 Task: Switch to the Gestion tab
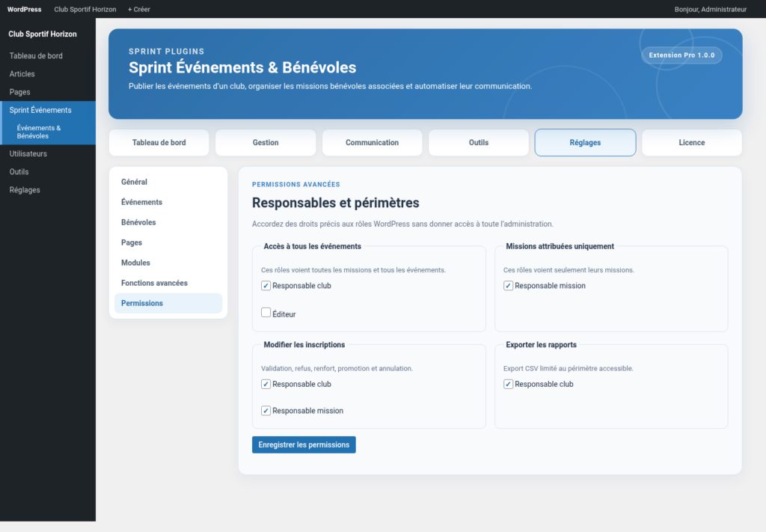(266, 143)
